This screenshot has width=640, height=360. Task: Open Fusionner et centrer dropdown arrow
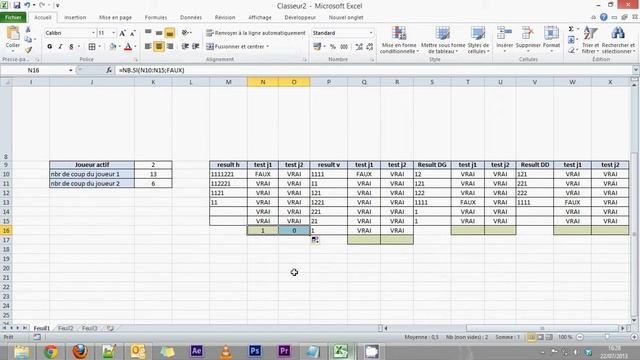(267, 47)
